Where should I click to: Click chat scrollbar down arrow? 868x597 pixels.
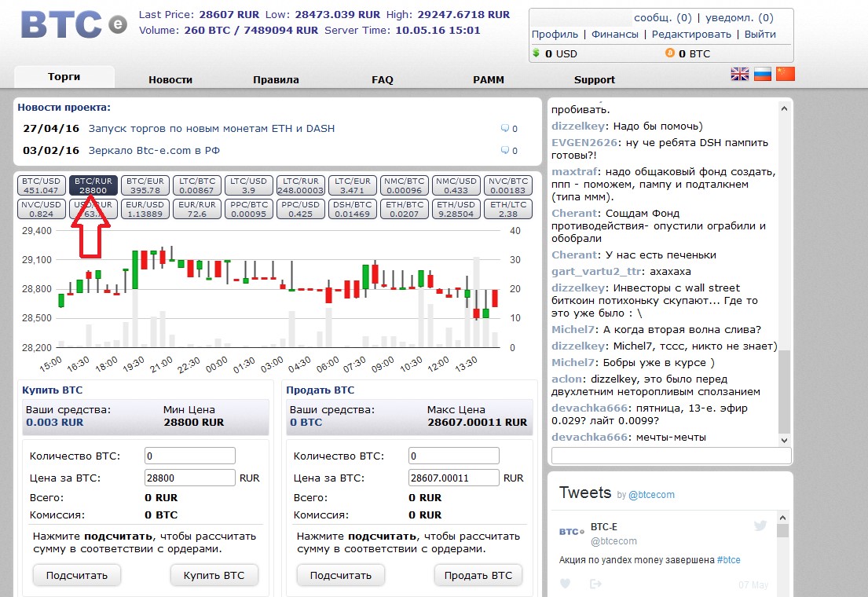click(x=784, y=440)
